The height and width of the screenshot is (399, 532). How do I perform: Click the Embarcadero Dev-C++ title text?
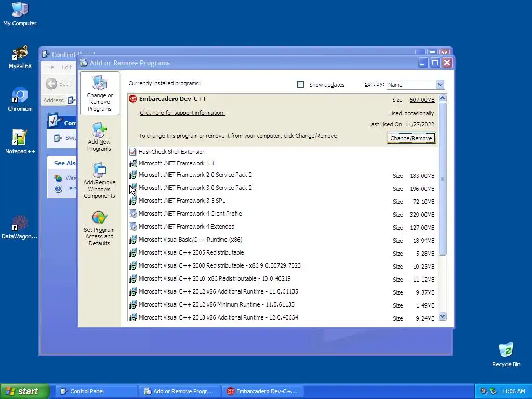pos(172,99)
